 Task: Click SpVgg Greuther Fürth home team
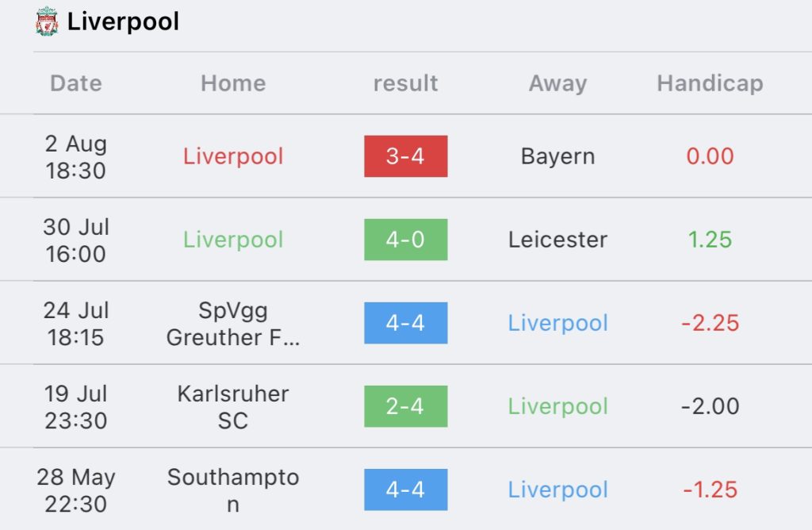pyautogui.click(x=233, y=324)
